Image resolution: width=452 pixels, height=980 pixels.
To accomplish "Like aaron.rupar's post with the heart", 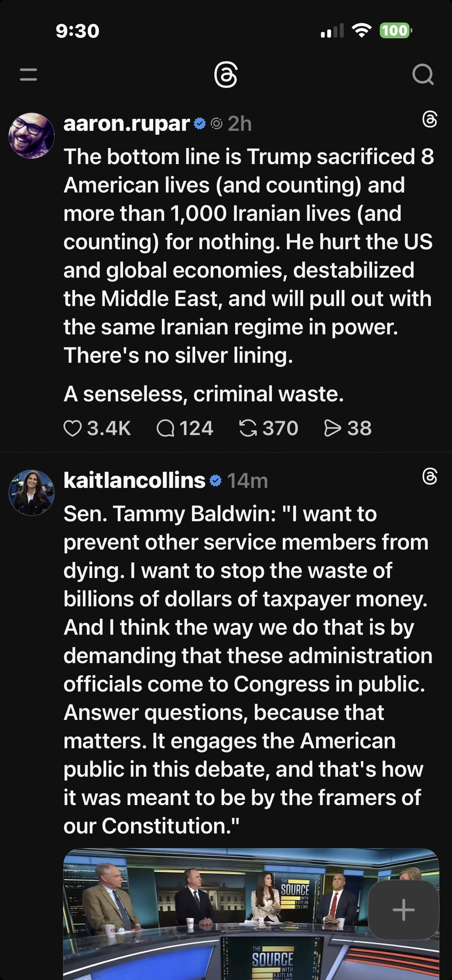I will click(73, 429).
